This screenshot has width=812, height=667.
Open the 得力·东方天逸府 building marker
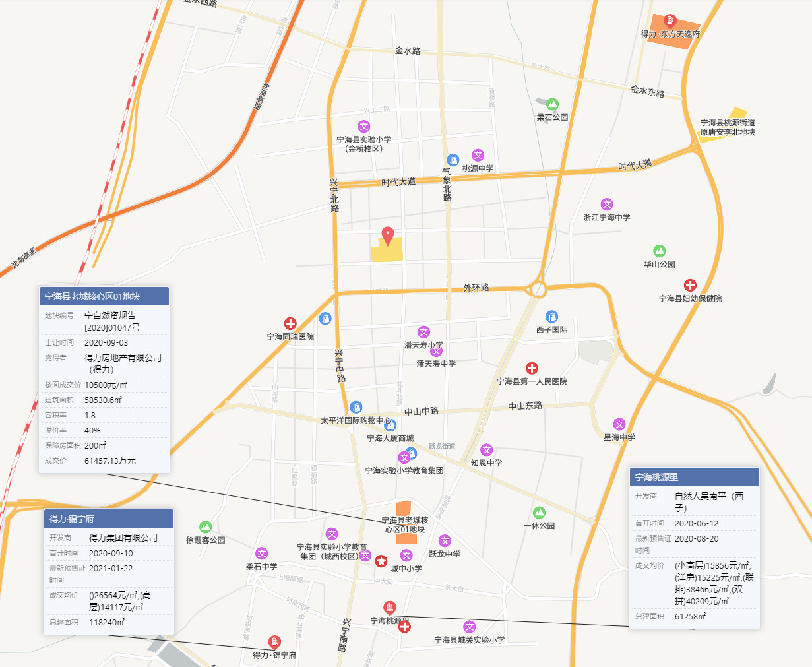click(670, 20)
